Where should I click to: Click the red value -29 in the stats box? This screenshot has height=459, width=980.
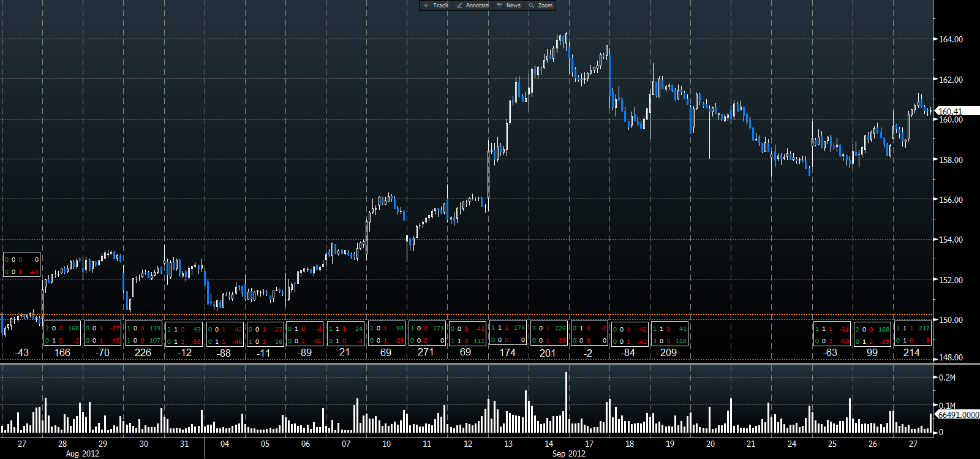pyautogui.click(x=399, y=341)
